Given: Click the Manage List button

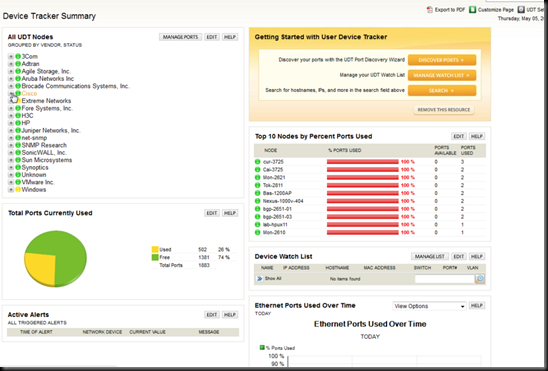Looking at the screenshot, I should [x=430, y=256].
